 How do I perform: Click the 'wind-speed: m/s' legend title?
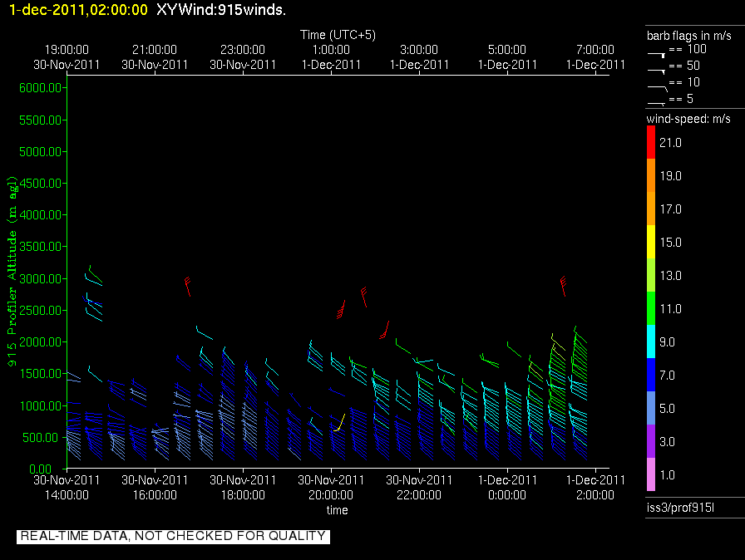coord(688,119)
